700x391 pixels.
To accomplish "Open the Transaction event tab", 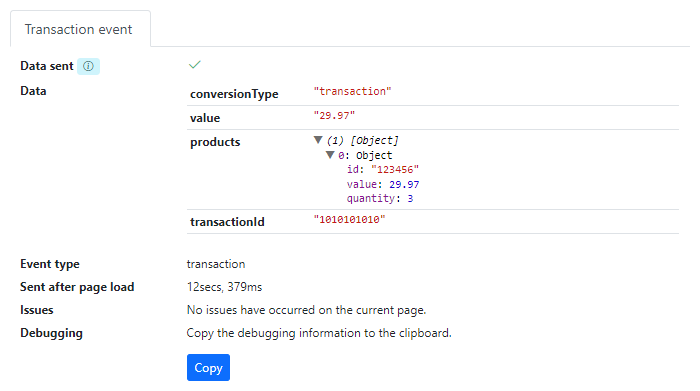I will click(x=79, y=29).
